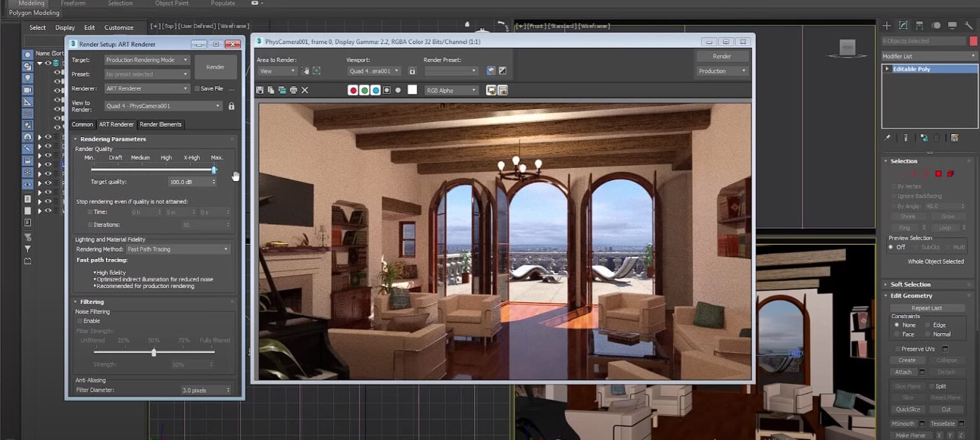The width and height of the screenshot is (980, 440).
Task: Clone the rendered frame window
Action: click(281, 90)
